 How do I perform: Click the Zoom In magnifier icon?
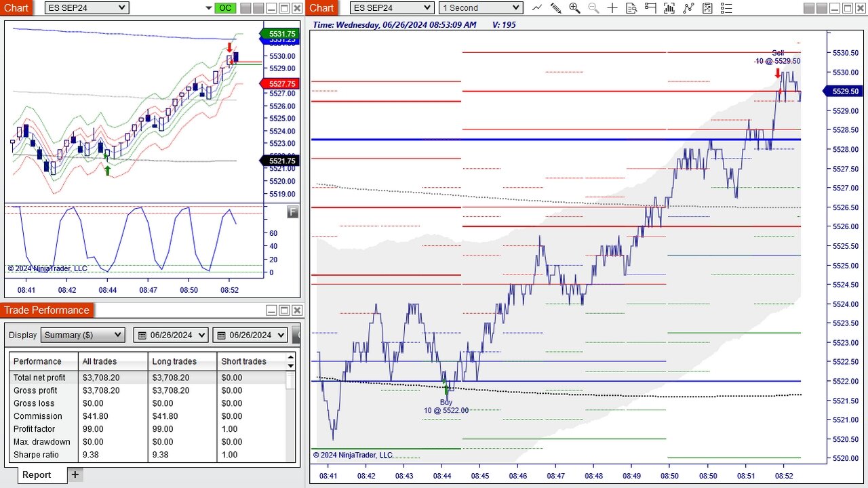tap(574, 8)
